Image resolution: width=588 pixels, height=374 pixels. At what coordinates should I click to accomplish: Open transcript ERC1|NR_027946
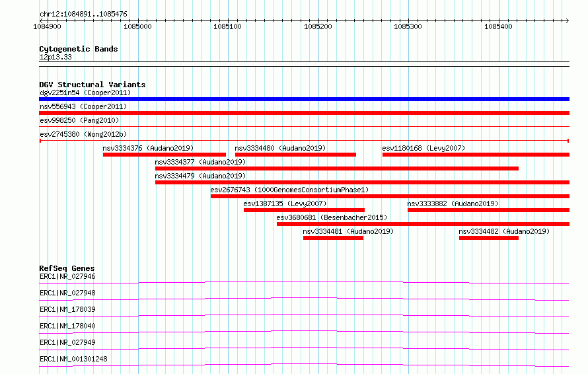click(67, 276)
